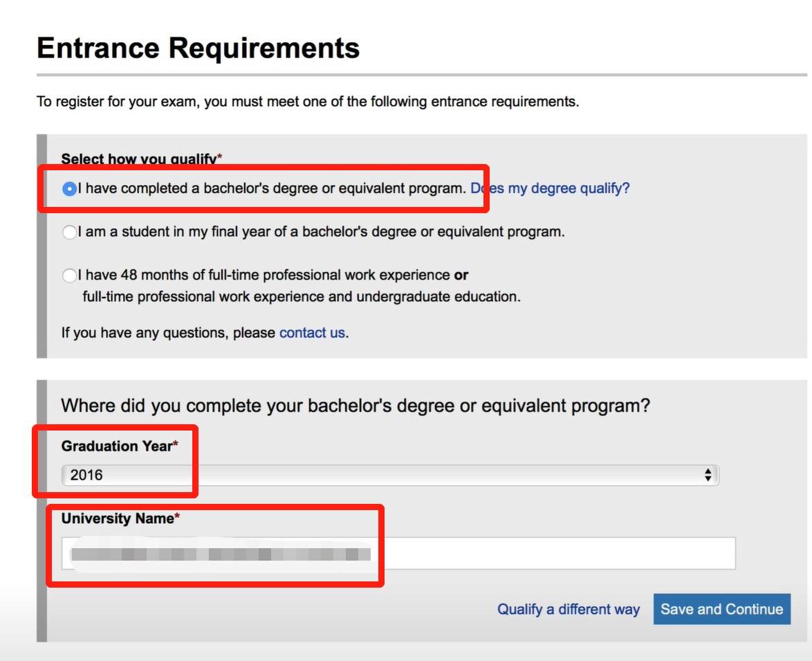
Task: Click the "Entrance Requirements" page heading
Action: point(198,48)
